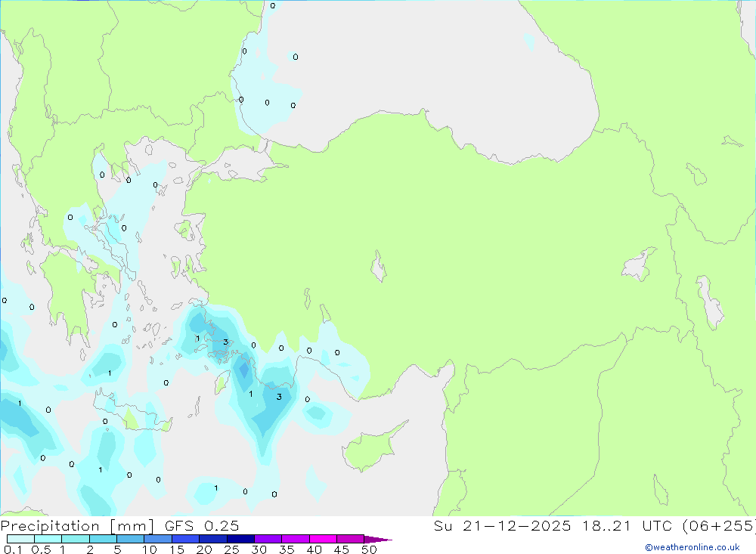The height and width of the screenshot is (554, 756).
Task: Click the 1–2 mm legend color swatch
Action: (76, 539)
